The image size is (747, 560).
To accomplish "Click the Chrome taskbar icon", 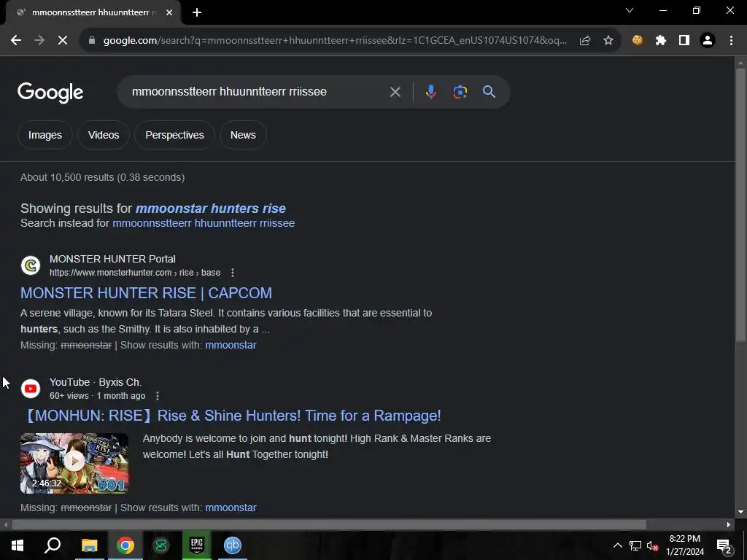I will (125, 545).
